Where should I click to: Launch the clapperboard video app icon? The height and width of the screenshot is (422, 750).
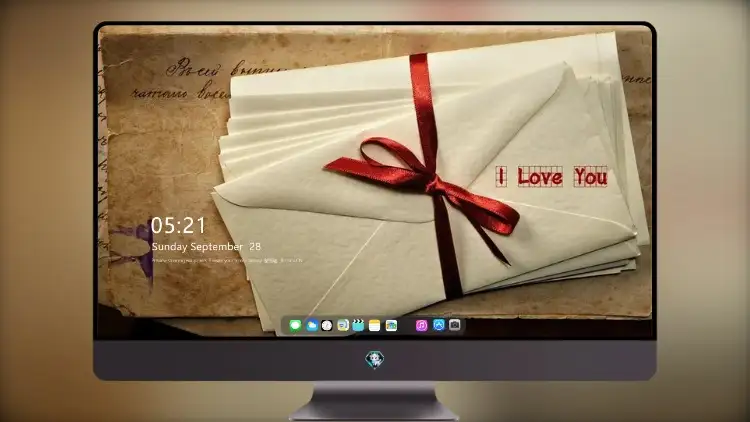tap(358, 325)
